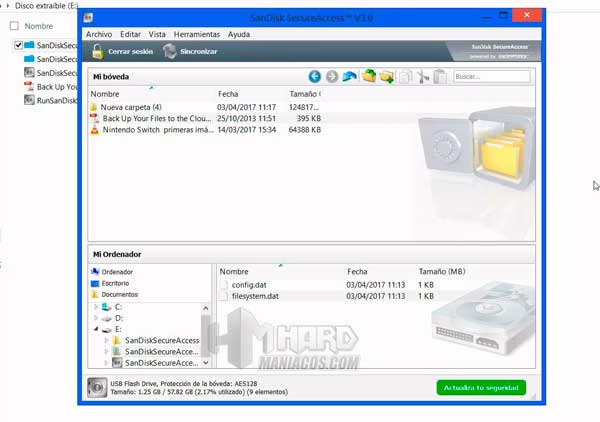Click the folder icon with green plus
The image size is (600, 422).
[386, 77]
